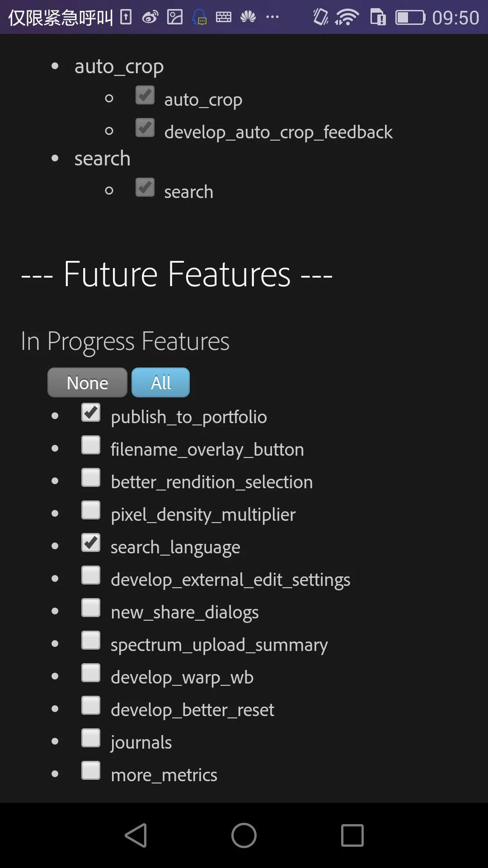Enable the filename_overlay_button checkbox
This screenshot has width=488, height=868.
point(91,445)
